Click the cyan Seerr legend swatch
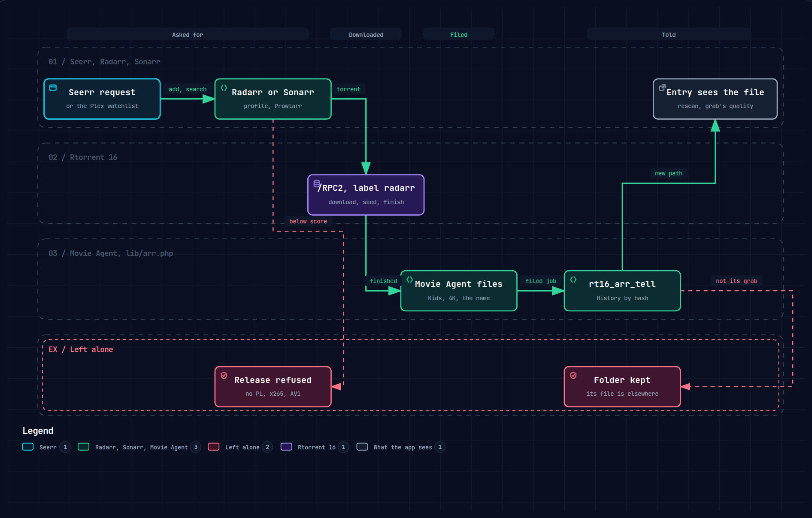The width and height of the screenshot is (812, 518). [x=28, y=447]
